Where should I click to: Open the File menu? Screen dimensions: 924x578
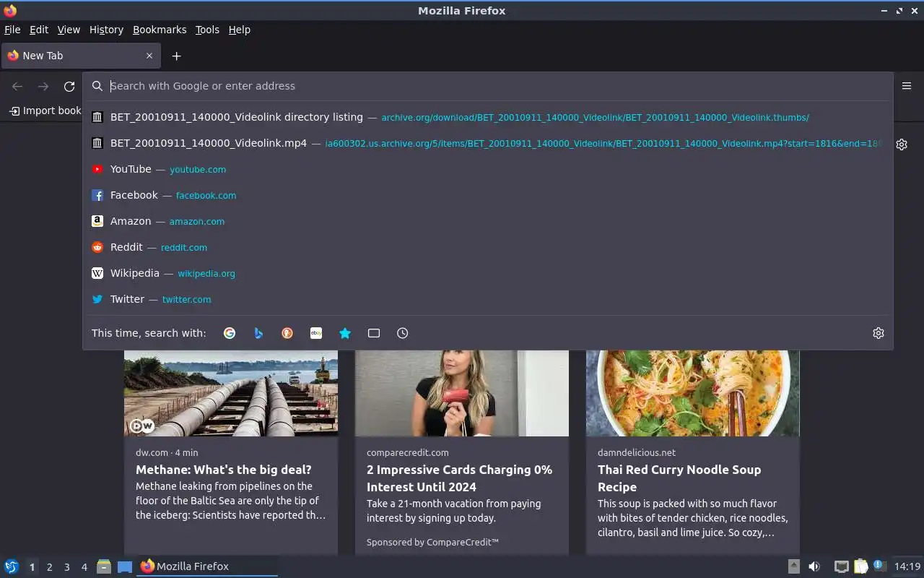pos(12,30)
